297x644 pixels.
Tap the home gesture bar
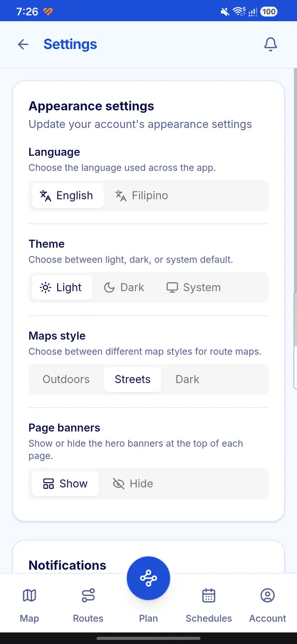coord(148,638)
